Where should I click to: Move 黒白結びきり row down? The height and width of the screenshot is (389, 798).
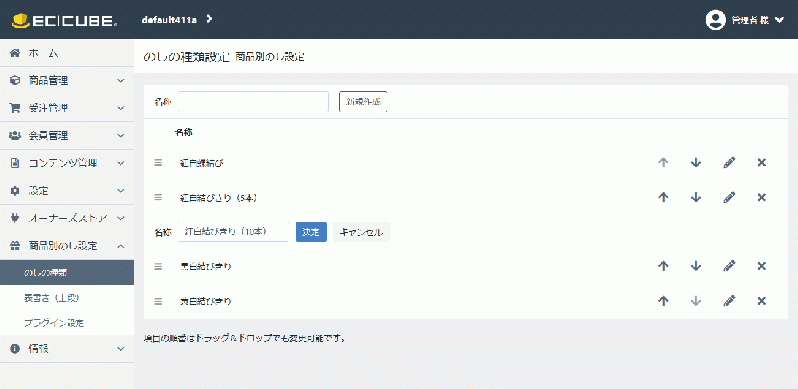696,266
